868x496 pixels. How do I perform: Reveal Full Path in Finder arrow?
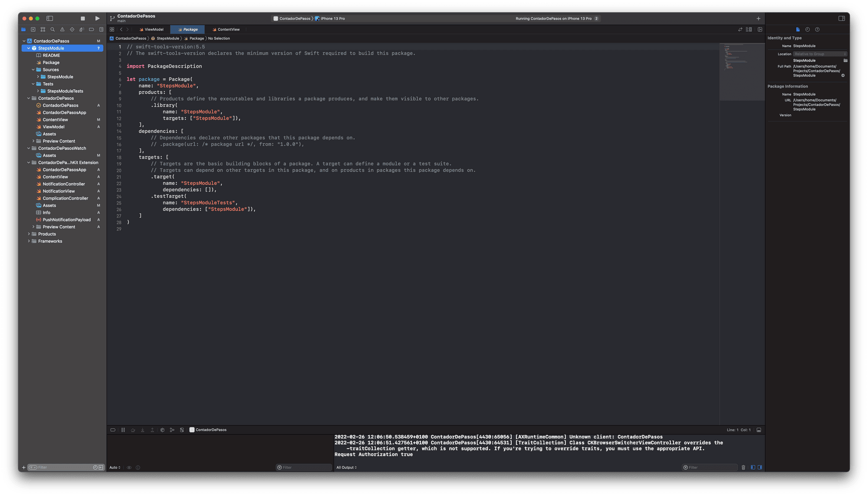843,76
